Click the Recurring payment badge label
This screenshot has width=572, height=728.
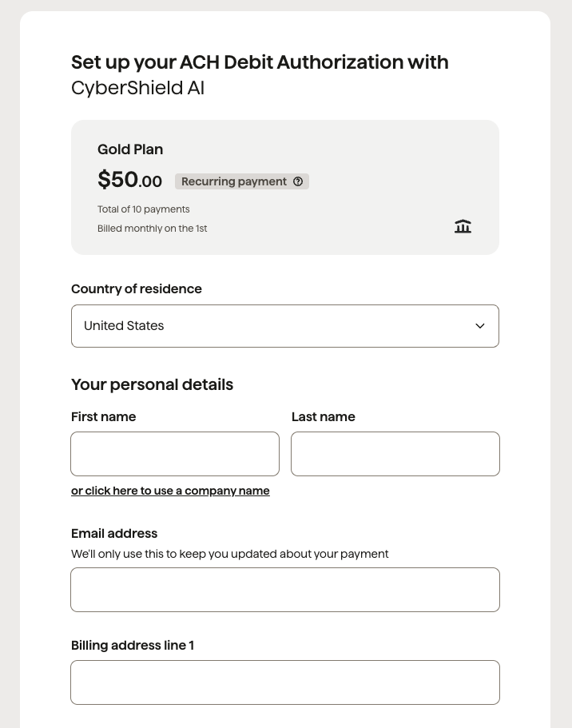[233, 181]
